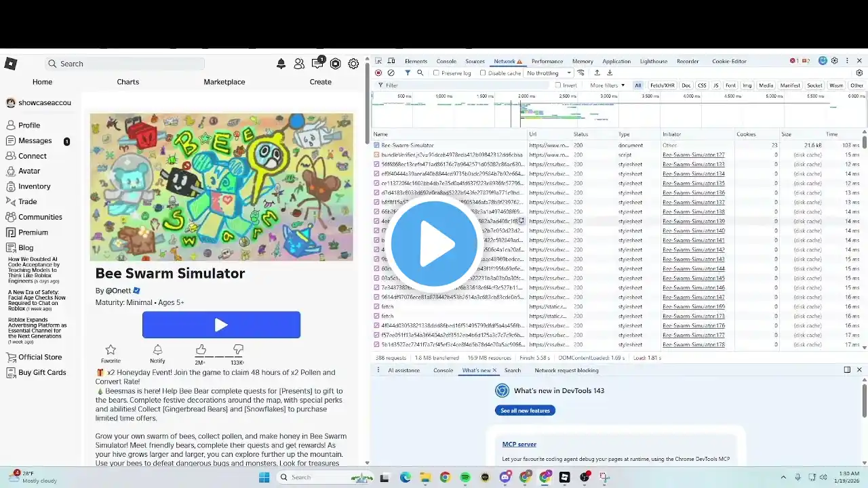Open the Robux balance icon
868x488 pixels.
[x=335, y=64]
